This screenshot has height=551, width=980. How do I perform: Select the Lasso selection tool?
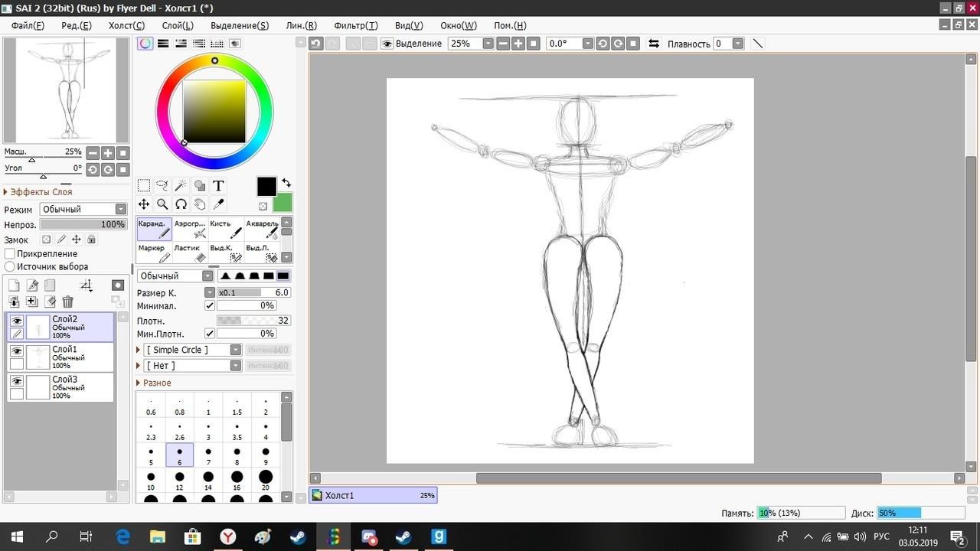coord(162,185)
